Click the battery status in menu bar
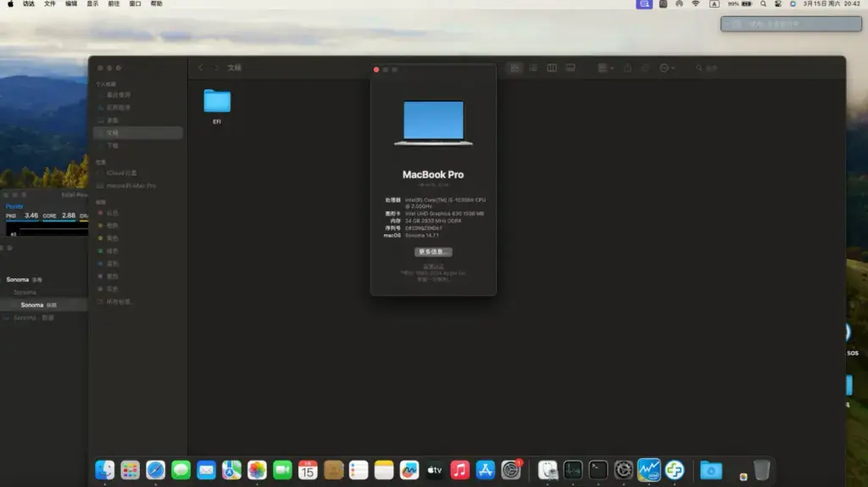The height and width of the screenshot is (487, 868). 739,4
